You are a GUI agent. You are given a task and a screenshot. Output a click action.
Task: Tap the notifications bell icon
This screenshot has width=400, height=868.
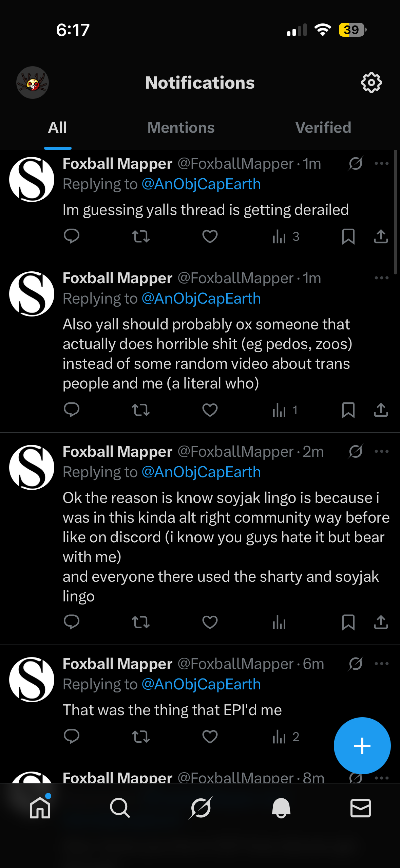(281, 808)
